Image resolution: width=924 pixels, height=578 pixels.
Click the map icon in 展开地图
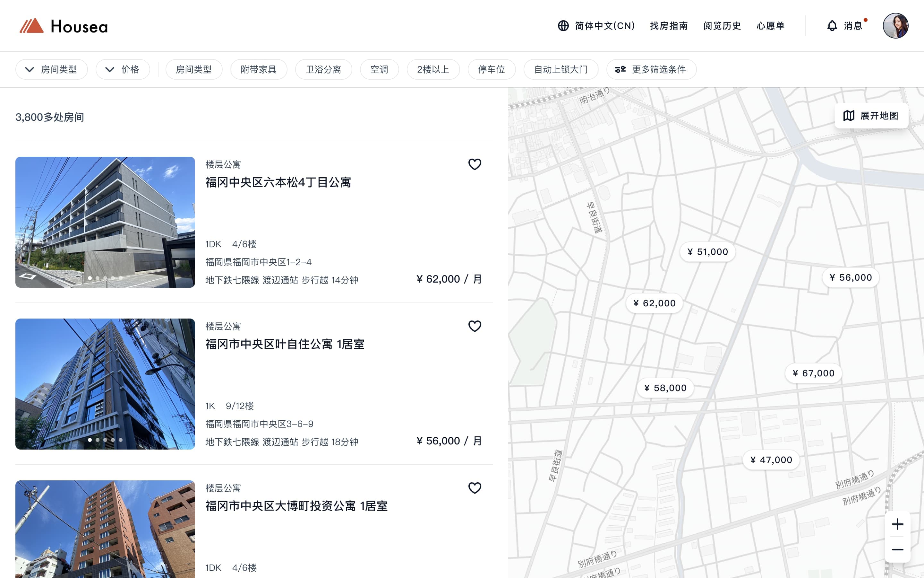(x=848, y=116)
